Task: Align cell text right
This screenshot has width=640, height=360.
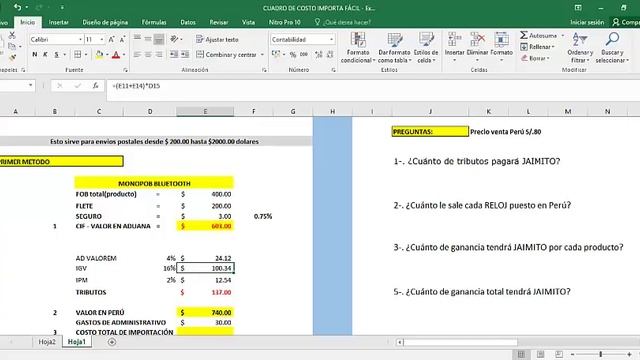Action: coord(159,54)
